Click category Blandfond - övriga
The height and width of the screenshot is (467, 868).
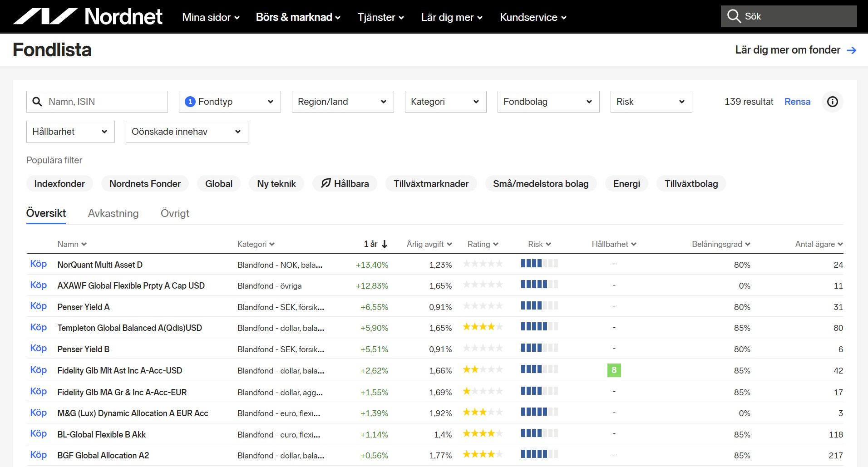269,286
